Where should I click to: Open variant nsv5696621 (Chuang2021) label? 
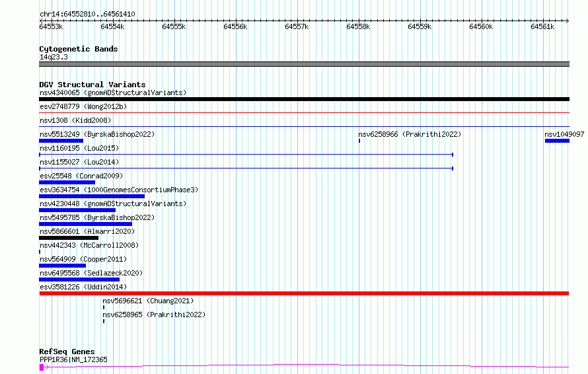point(148,301)
